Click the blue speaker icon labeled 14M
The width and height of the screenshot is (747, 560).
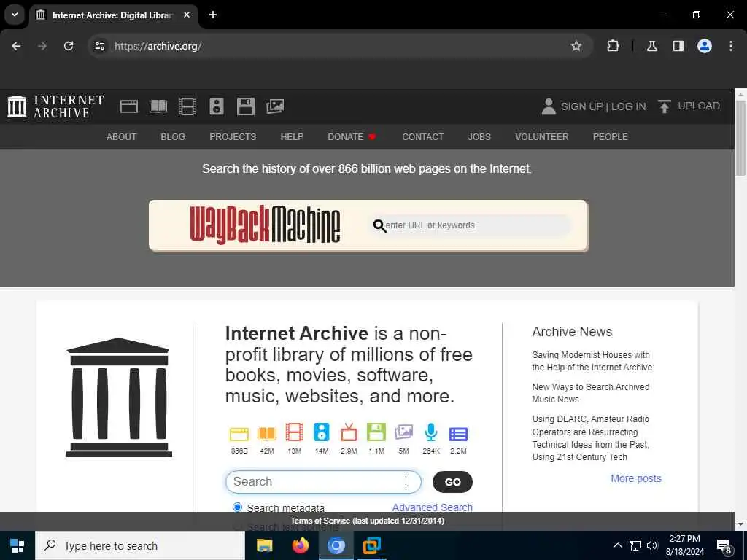(x=322, y=432)
